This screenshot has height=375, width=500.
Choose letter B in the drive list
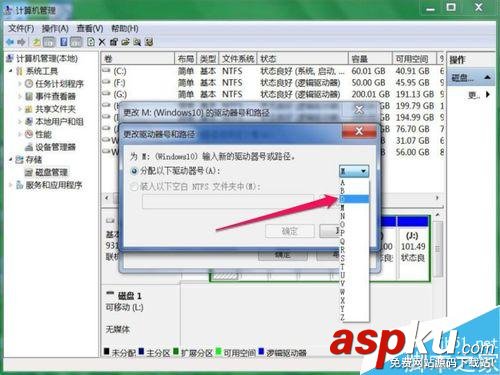(x=354, y=191)
